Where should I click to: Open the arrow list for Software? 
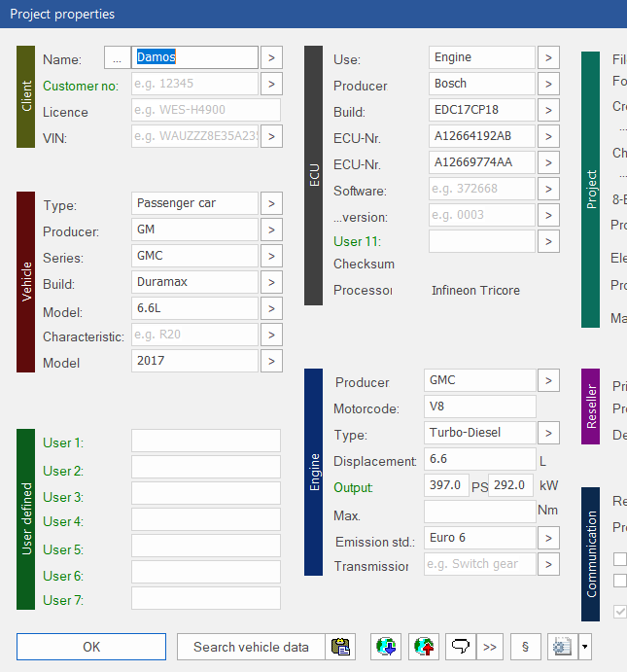pos(548,189)
